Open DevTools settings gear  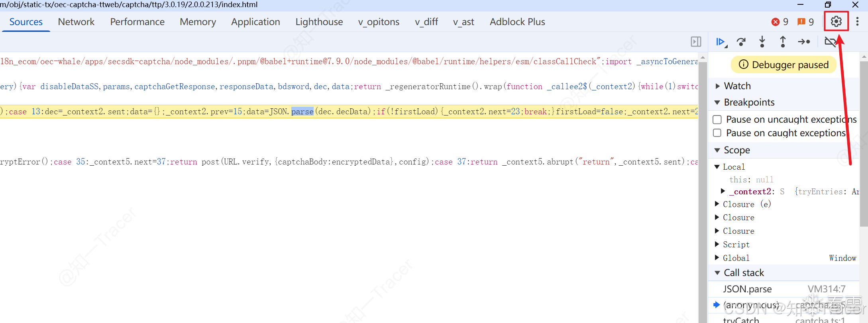(836, 22)
